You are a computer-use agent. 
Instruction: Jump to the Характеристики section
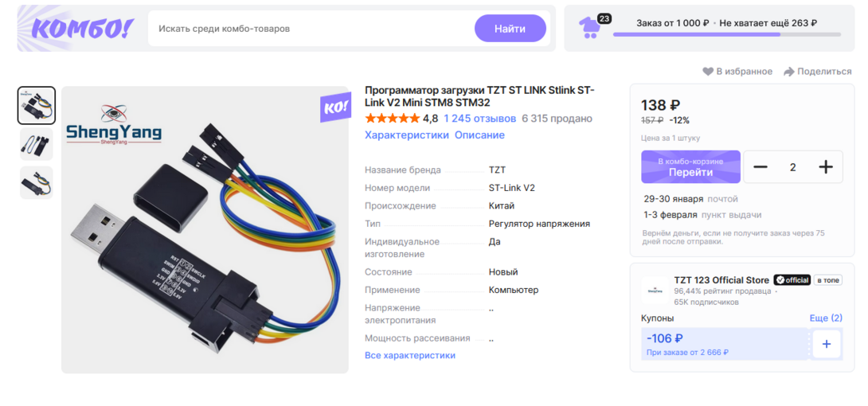(406, 135)
